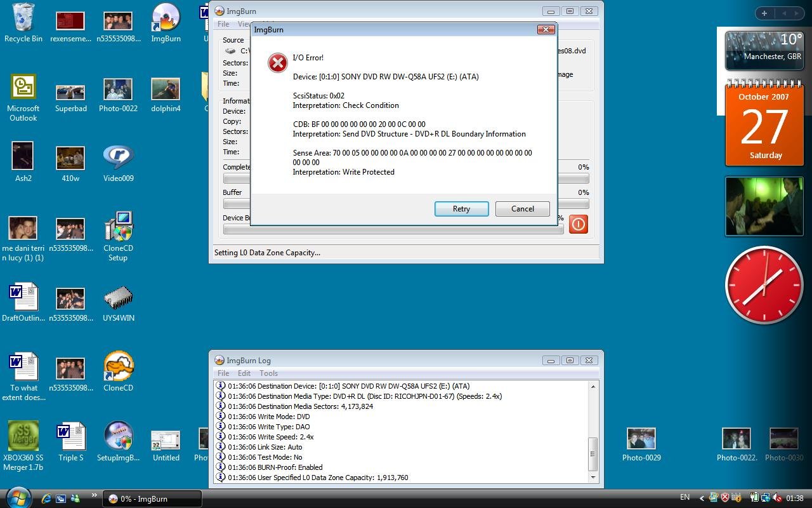The height and width of the screenshot is (508, 812).
Task: Select the Superbad desktop icon
Action: click(x=70, y=98)
